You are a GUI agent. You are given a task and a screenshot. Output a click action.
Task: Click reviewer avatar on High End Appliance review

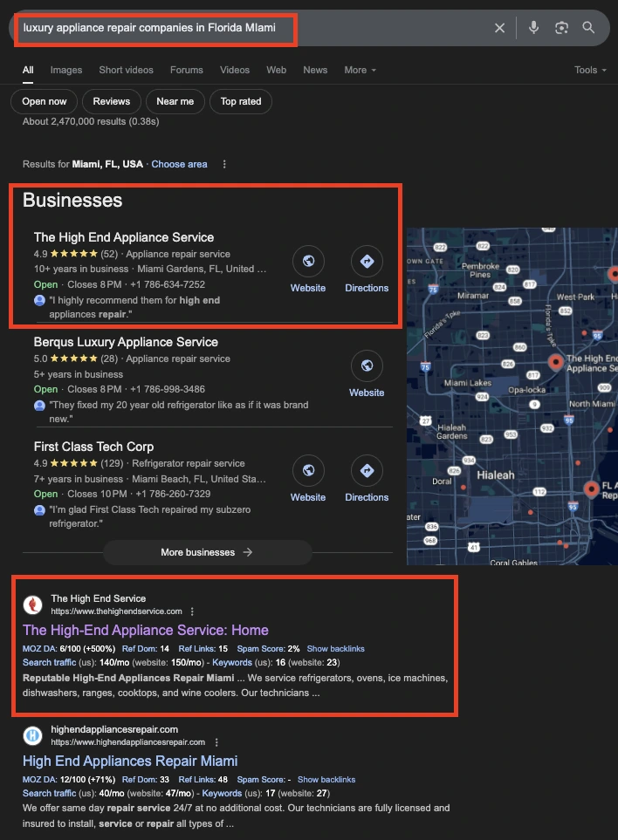[39, 300]
